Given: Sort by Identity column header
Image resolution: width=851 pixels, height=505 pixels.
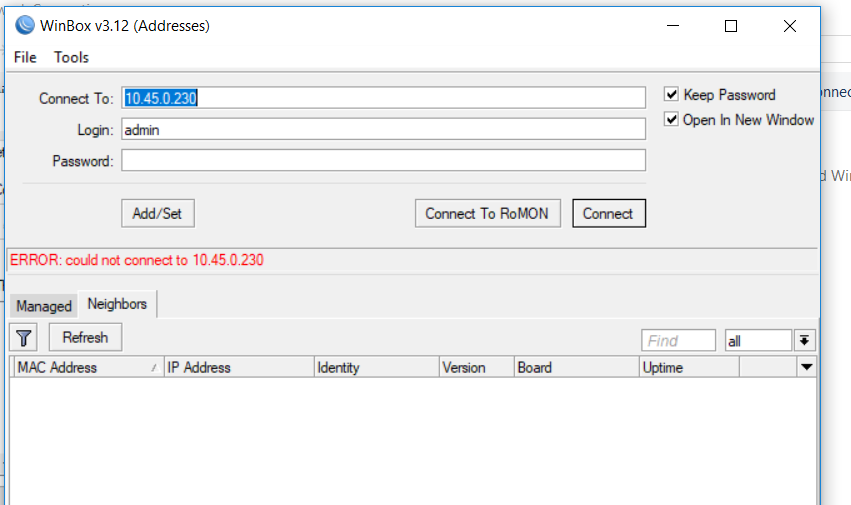Looking at the screenshot, I should point(376,368).
